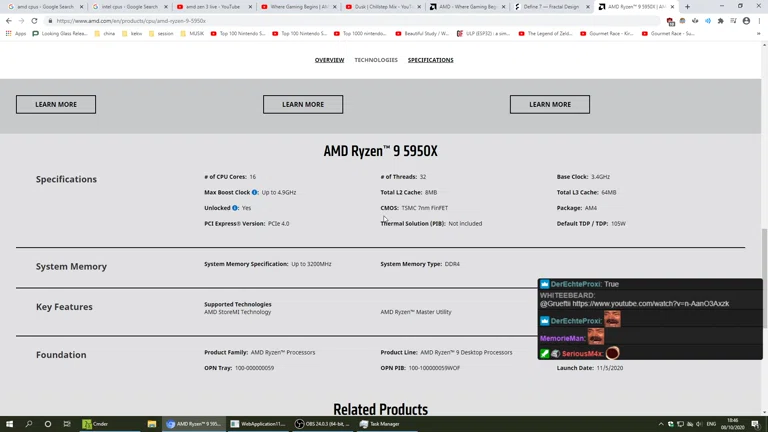Close the 'amd cpus - Google Search' tab
Image resolution: width=768 pixels, height=432 pixels.
tap(81, 7)
